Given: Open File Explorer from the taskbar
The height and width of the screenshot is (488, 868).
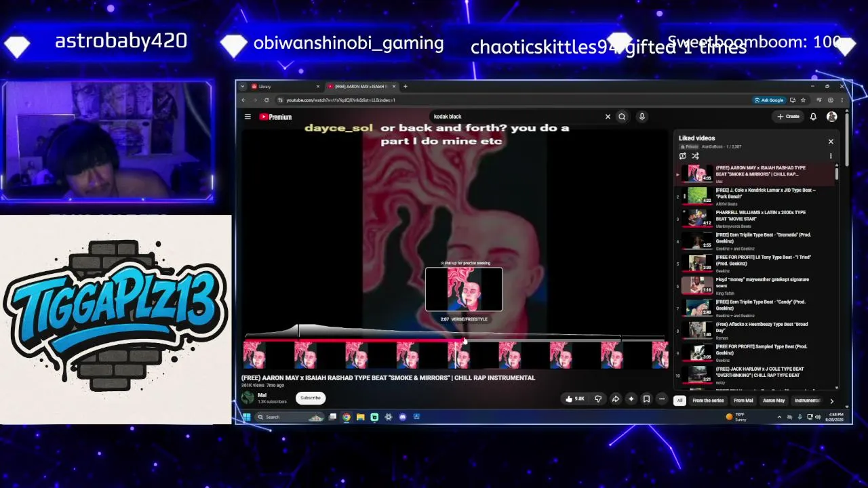Looking at the screenshot, I should pyautogui.click(x=360, y=417).
